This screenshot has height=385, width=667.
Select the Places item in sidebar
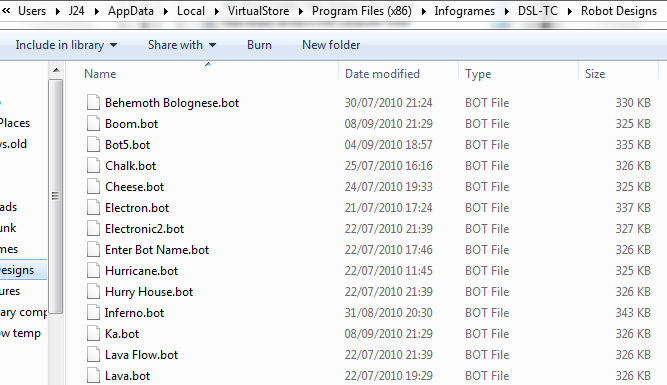15,123
